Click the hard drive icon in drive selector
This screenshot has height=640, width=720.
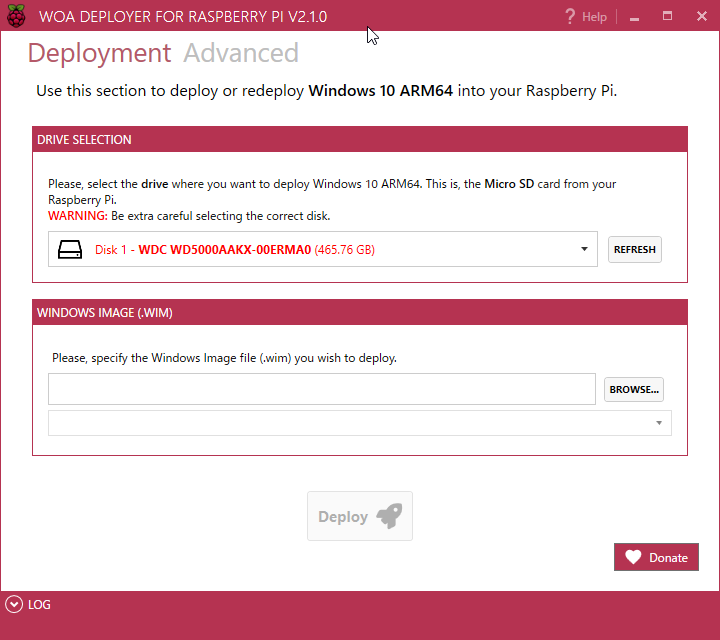[x=70, y=250]
